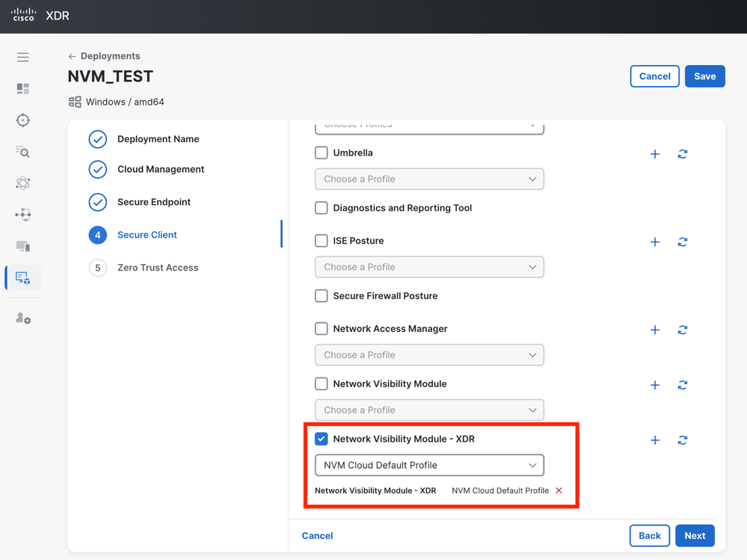This screenshot has height=560, width=747.
Task: Enable Secure Firewall Posture checkbox
Action: pyautogui.click(x=321, y=296)
